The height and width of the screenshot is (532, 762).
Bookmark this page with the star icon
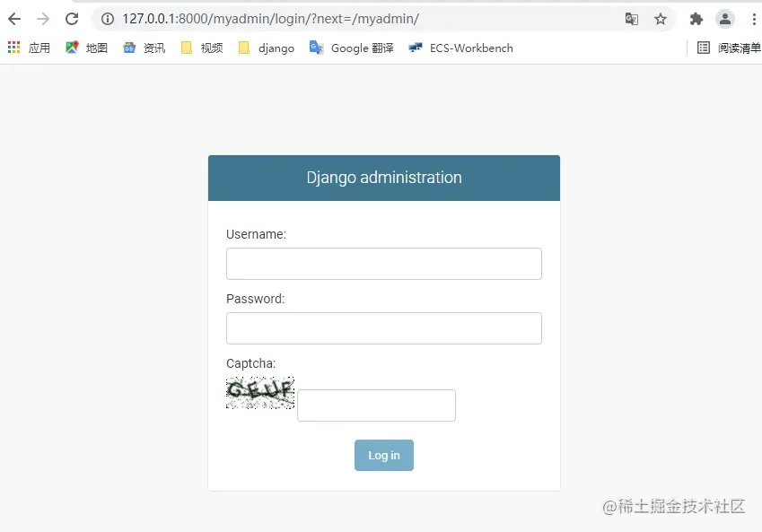[661, 19]
